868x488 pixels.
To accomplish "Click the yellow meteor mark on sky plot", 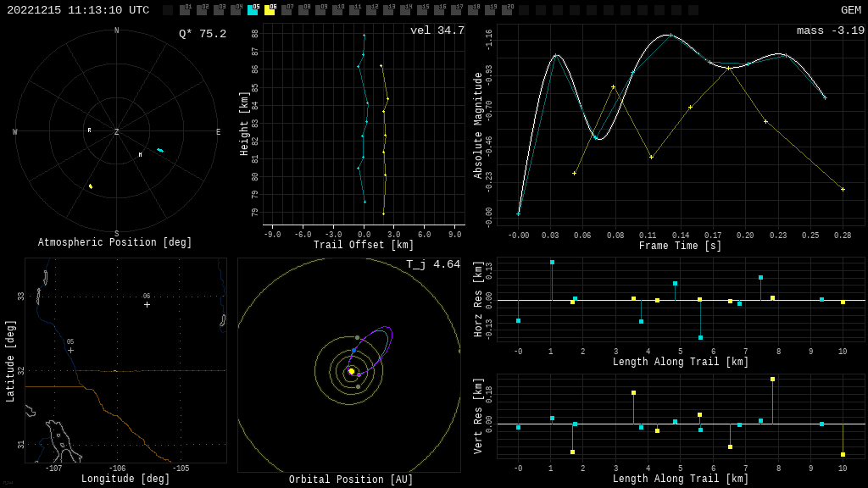I will click(x=91, y=186).
